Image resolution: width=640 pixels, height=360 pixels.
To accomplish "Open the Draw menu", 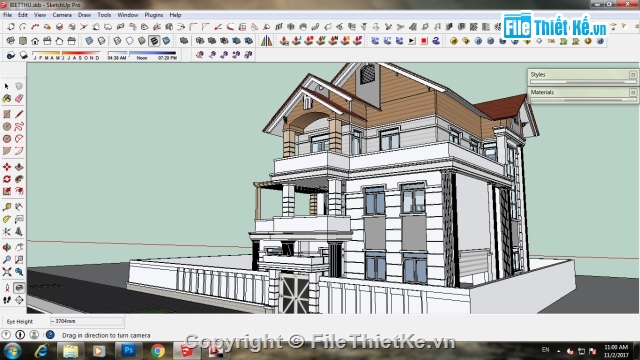I will pos(84,15).
